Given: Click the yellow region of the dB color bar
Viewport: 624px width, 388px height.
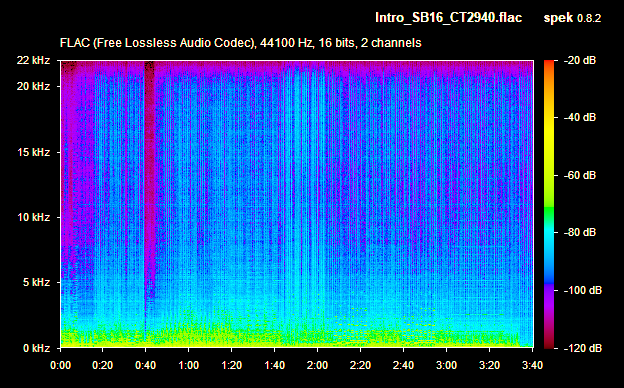Looking at the screenshot, I should pos(549,131).
